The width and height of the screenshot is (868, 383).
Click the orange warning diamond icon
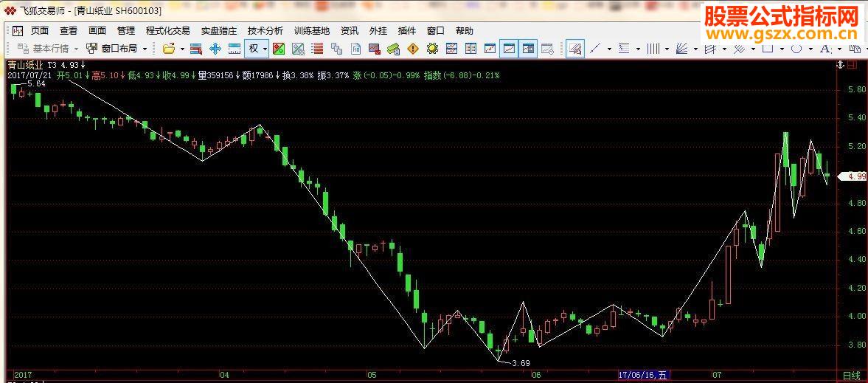pos(413,49)
